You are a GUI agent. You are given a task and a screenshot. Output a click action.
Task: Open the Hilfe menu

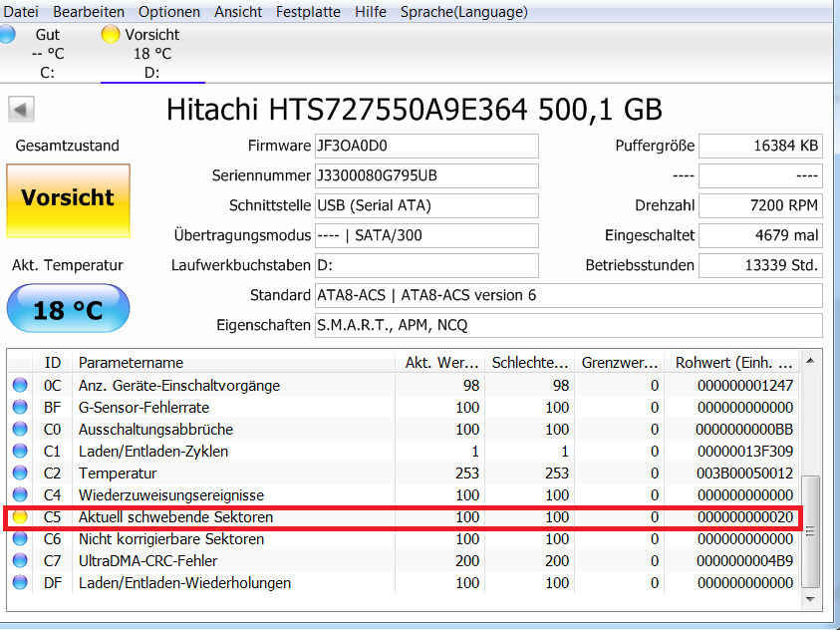click(371, 12)
